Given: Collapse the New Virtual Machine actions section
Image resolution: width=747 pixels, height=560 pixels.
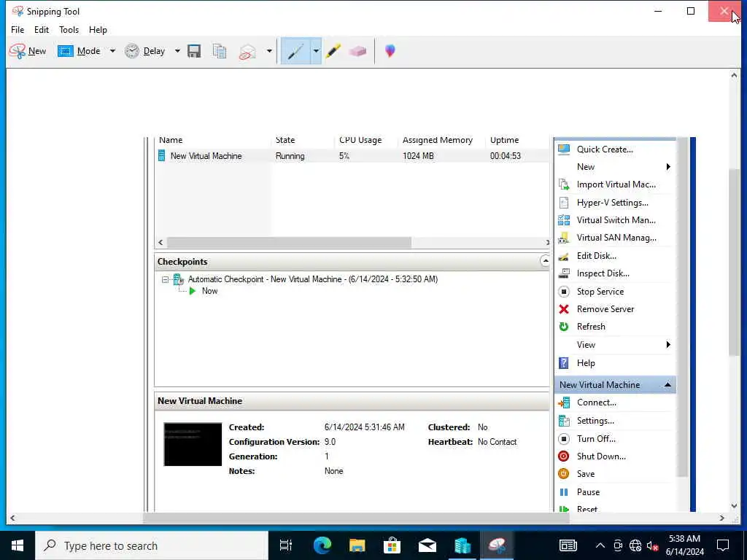Looking at the screenshot, I should coord(668,385).
